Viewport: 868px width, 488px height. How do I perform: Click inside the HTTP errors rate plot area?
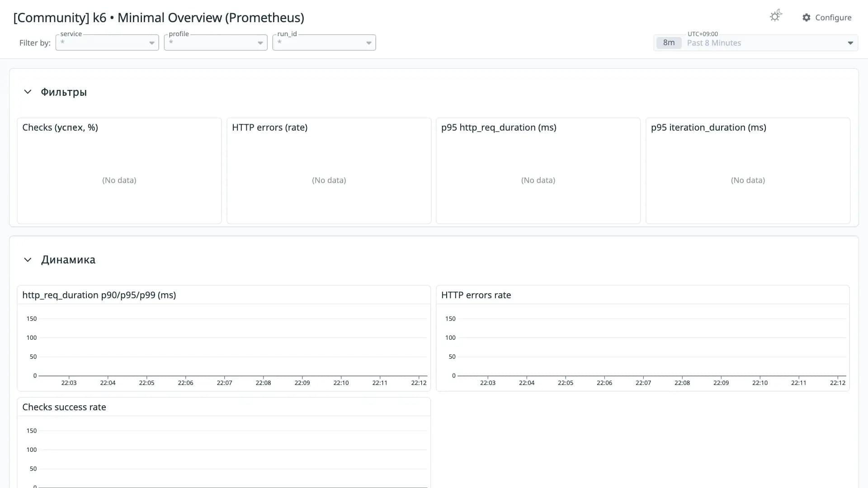pyautogui.click(x=652, y=347)
